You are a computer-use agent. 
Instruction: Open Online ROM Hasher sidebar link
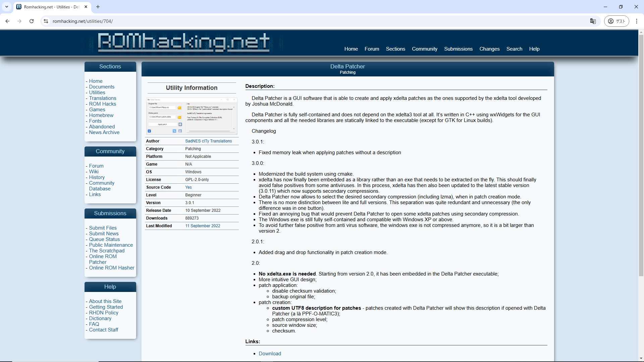pos(111,268)
